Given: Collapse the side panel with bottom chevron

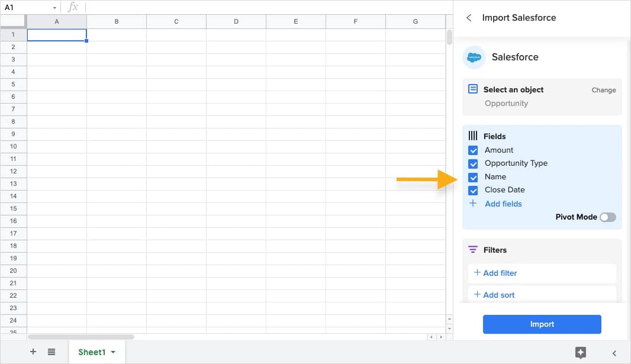Looking at the screenshot, I should (614, 353).
